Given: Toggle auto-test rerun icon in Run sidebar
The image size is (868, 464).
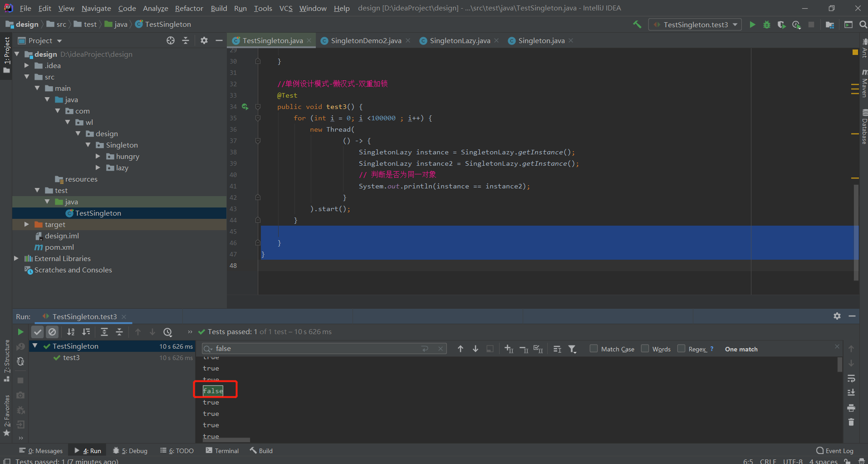Looking at the screenshot, I should tap(20, 362).
